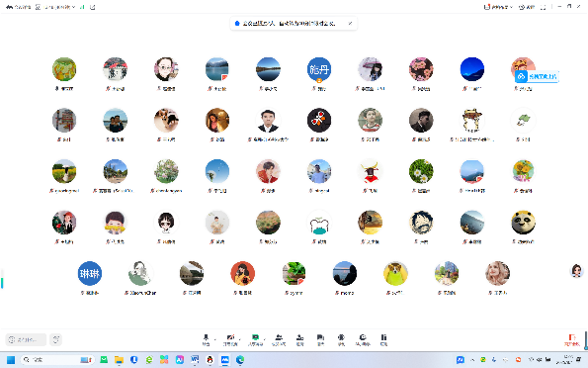Open the apps icon at toolbar end
The width and height of the screenshot is (588, 368).
click(x=383, y=339)
